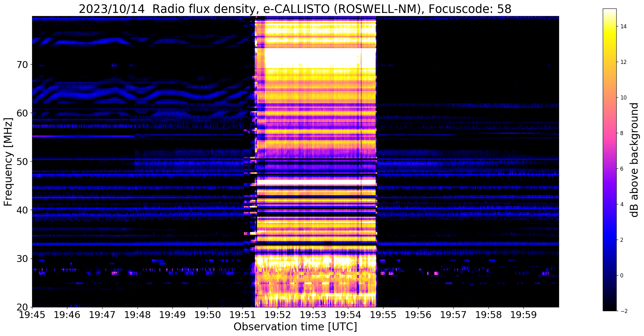This screenshot has height=336, width=644.
Task: Click the 30 MHz frequency tick label
Action: coord(22,259)
